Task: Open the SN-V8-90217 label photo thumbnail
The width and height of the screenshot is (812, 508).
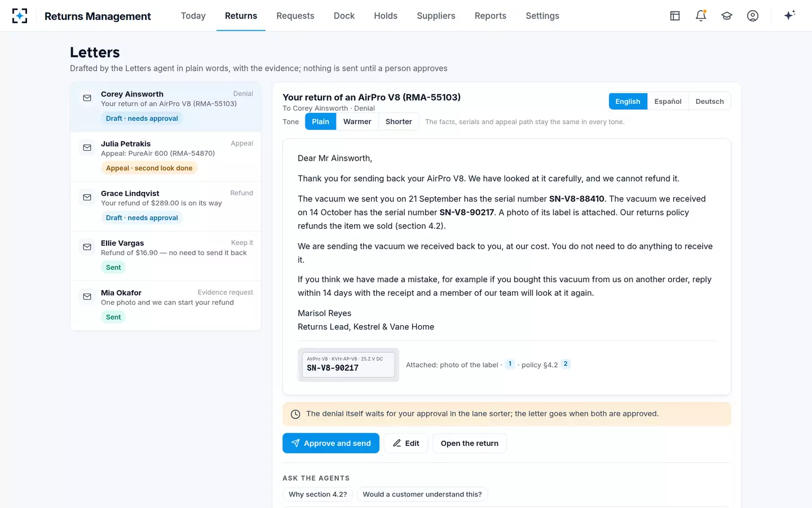Action: [x=348, y=365]
